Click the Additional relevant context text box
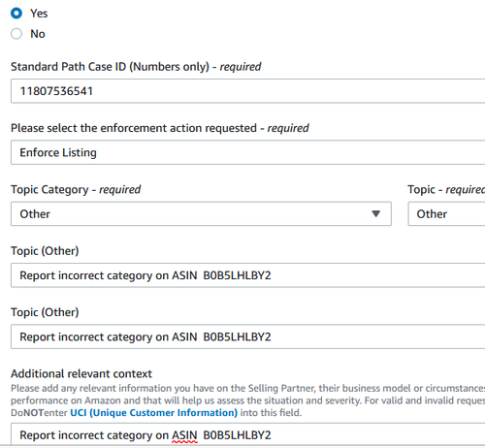This screenshot has height=448, width=485. coord(247,434)
